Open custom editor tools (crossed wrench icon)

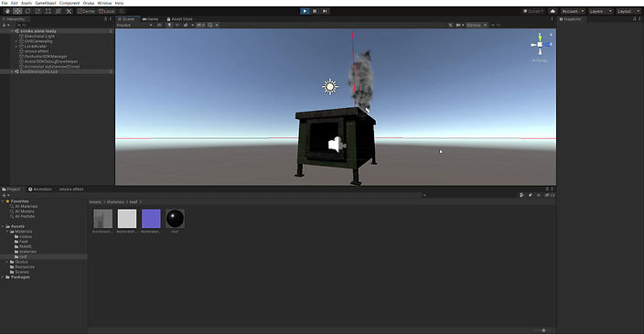pos(69,11)
